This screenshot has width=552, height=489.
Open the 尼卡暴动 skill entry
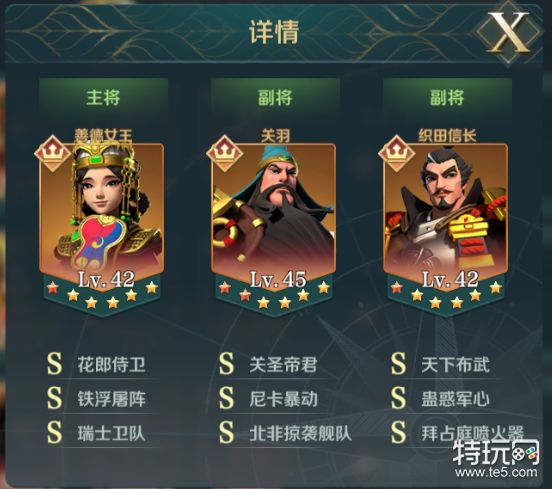[283, 399]
